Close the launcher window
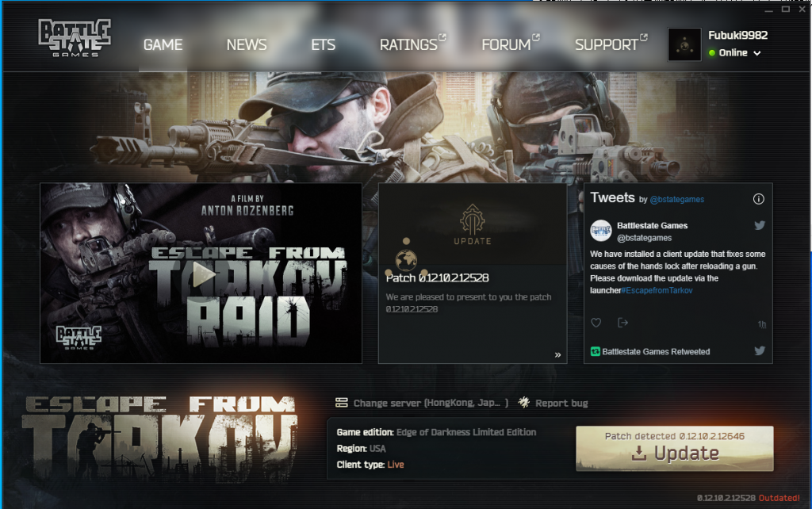The width and height of the screenshot is (812, 509). point(802,10)
